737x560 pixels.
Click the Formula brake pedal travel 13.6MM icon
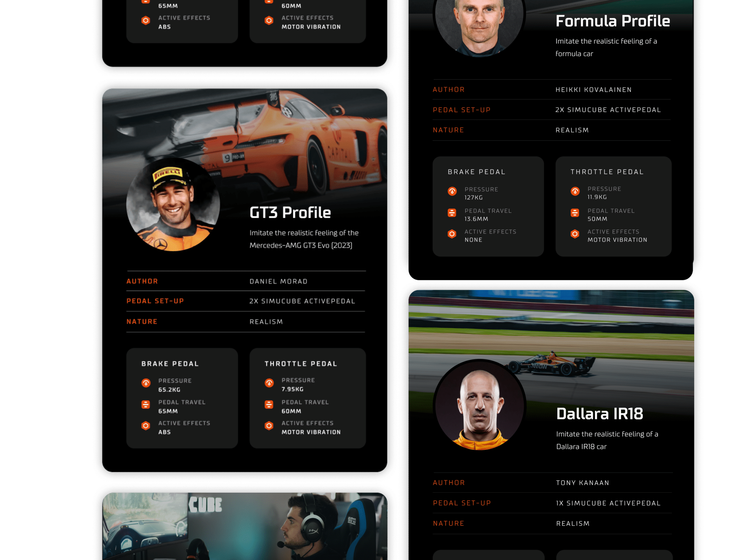(452, 213)
